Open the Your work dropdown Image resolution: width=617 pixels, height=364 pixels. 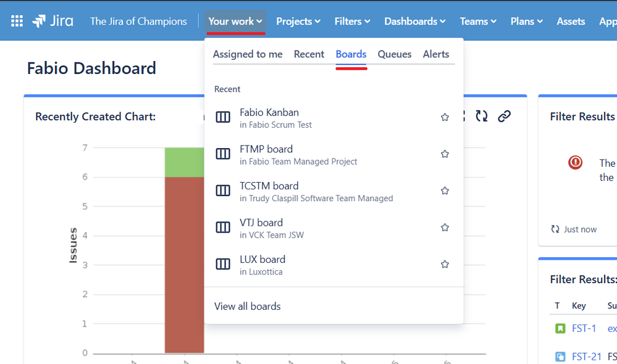[x=235, y=21]
